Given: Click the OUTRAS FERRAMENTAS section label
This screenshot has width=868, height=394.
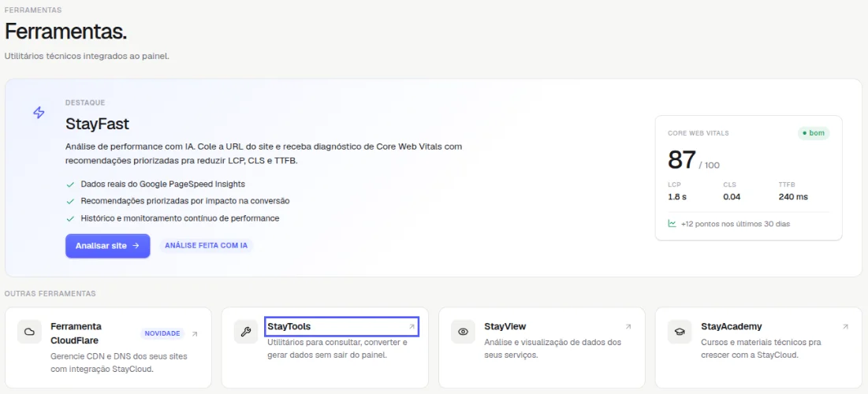Looking at the screenshot, I should [x=50, y=293].
